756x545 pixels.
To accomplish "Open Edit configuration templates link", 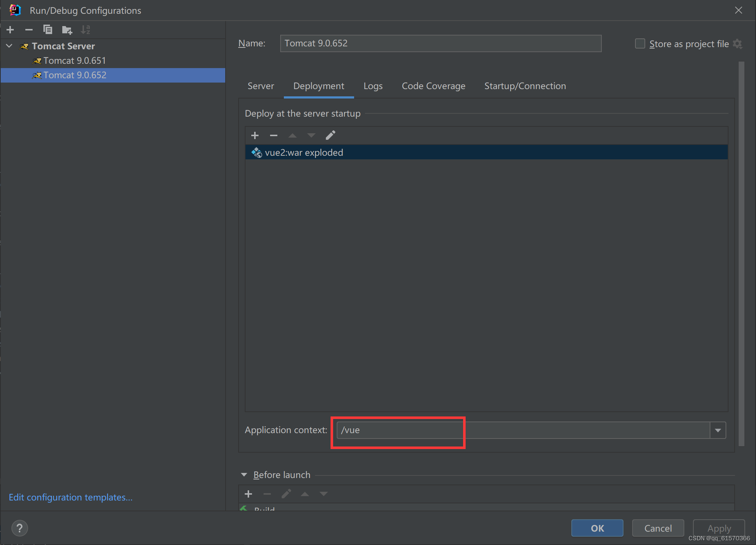I will [71, 497].
